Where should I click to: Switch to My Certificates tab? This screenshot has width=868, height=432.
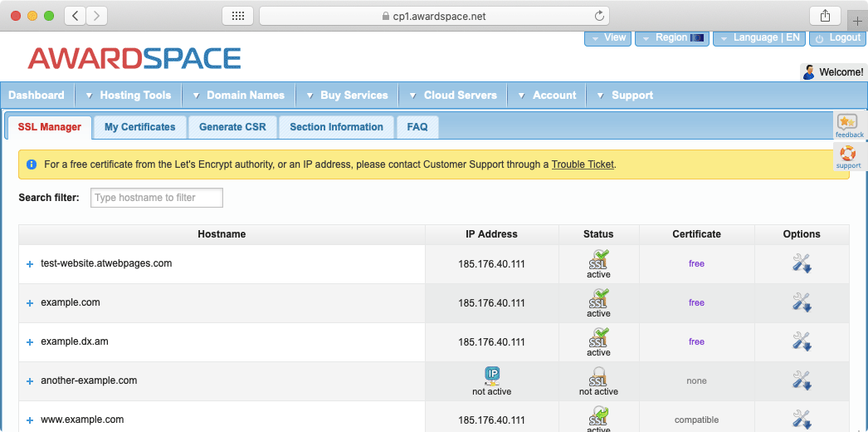[139, 127]
